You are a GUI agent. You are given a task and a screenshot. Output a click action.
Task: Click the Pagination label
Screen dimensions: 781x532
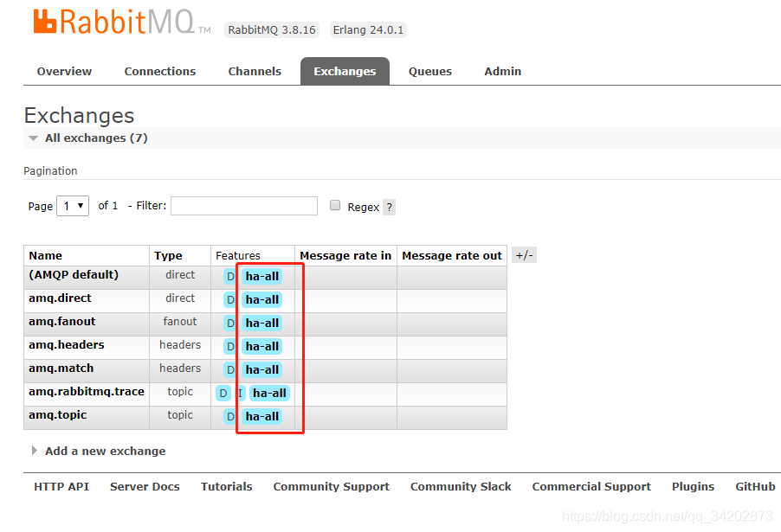click(x=50, y=170)
